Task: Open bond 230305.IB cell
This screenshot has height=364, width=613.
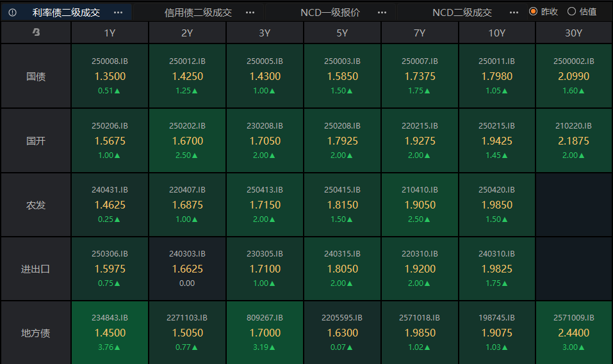Action: click(x=265, y=269)
